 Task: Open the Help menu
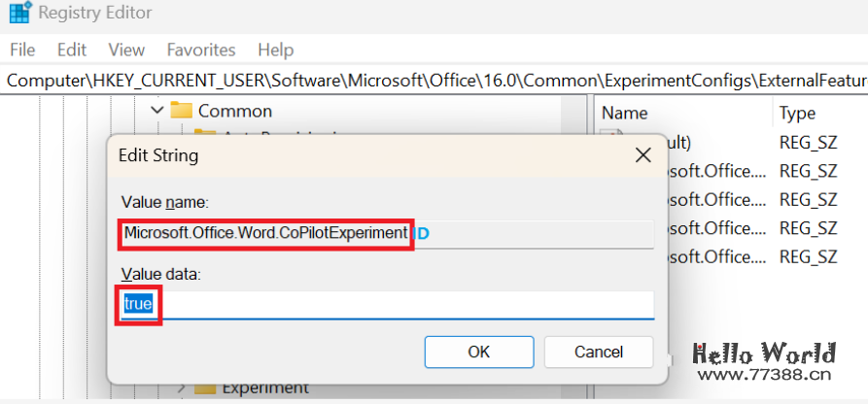[276, 50]
